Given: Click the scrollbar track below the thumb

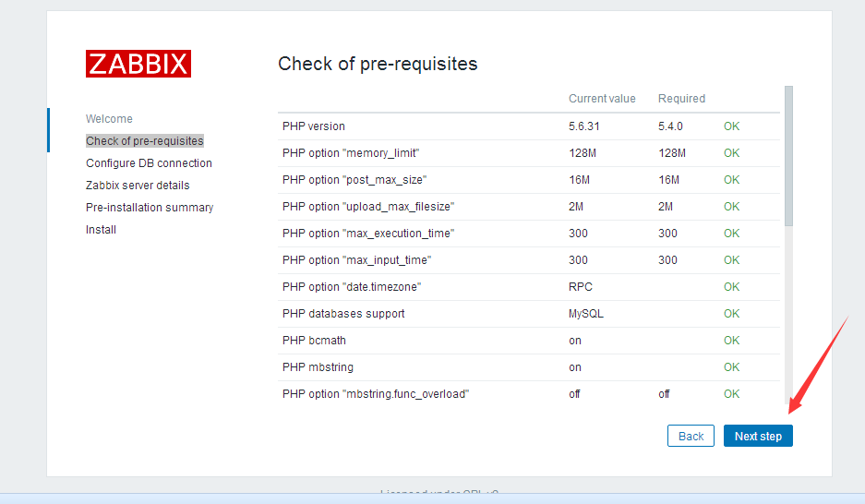Looking at the screenshot, I should (789, 316).
